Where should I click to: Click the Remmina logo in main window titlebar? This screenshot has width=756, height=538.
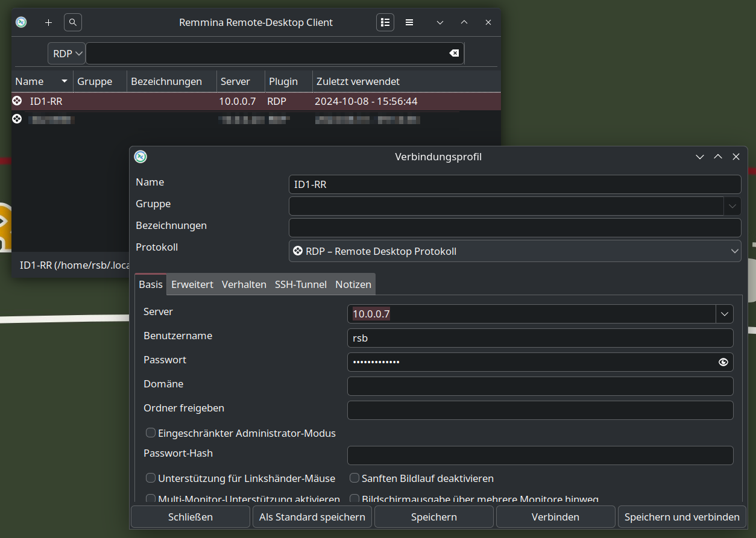pos(21,22)
